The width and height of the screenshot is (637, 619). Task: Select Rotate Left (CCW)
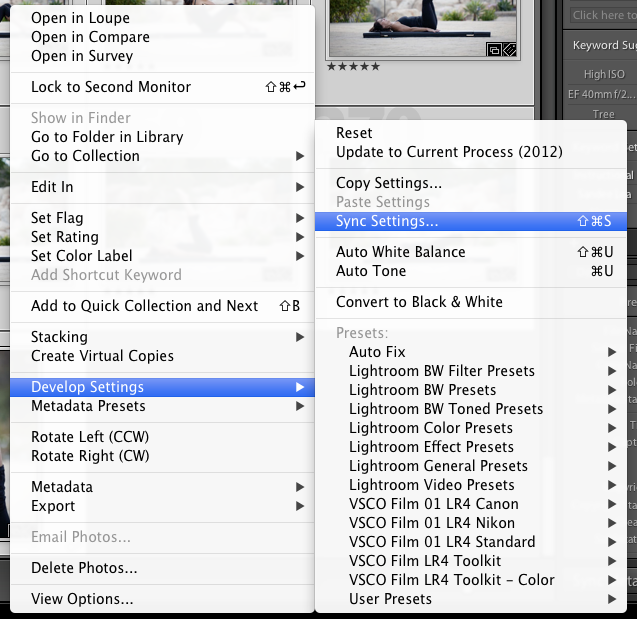[90, 437]
